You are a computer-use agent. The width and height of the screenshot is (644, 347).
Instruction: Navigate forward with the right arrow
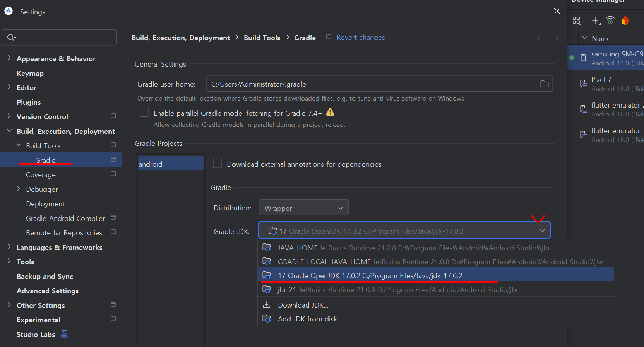pos(555,38)
